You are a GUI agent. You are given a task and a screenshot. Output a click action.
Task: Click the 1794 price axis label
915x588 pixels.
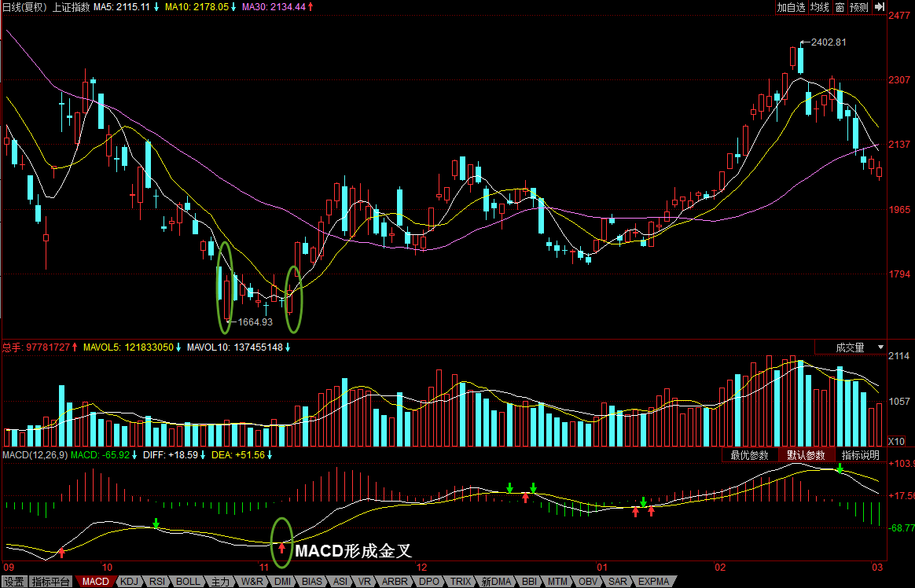click(898, 274)
